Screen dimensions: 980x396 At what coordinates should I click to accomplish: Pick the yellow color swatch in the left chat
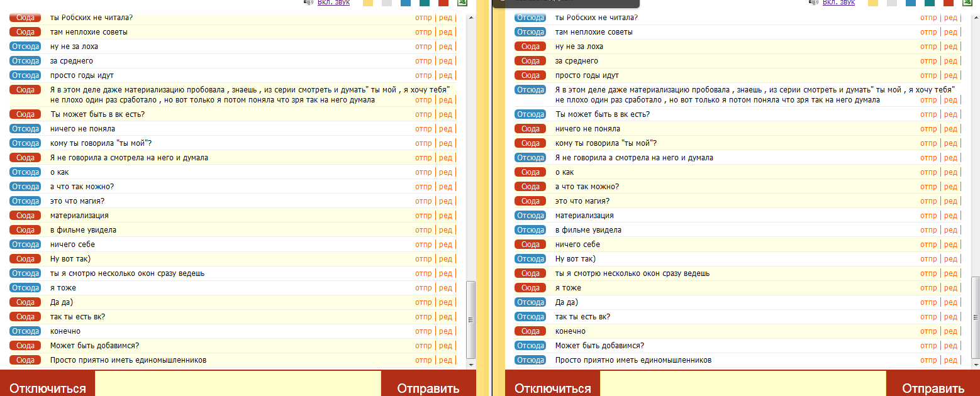(368, 3)
